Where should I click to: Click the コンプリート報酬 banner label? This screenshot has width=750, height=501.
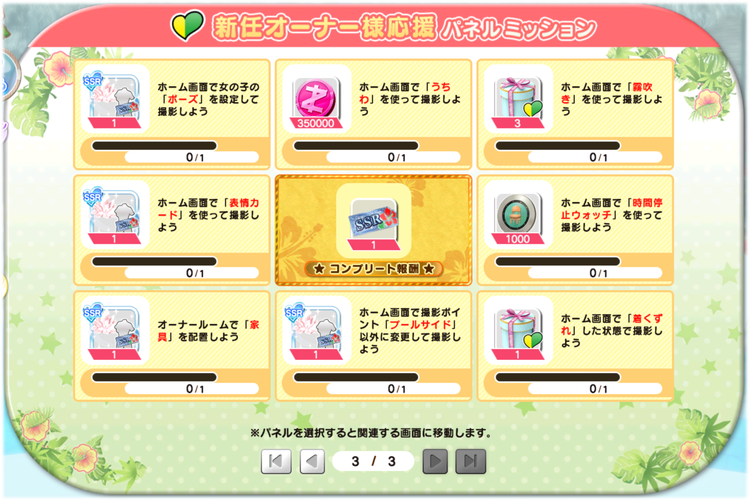point(374,268)
